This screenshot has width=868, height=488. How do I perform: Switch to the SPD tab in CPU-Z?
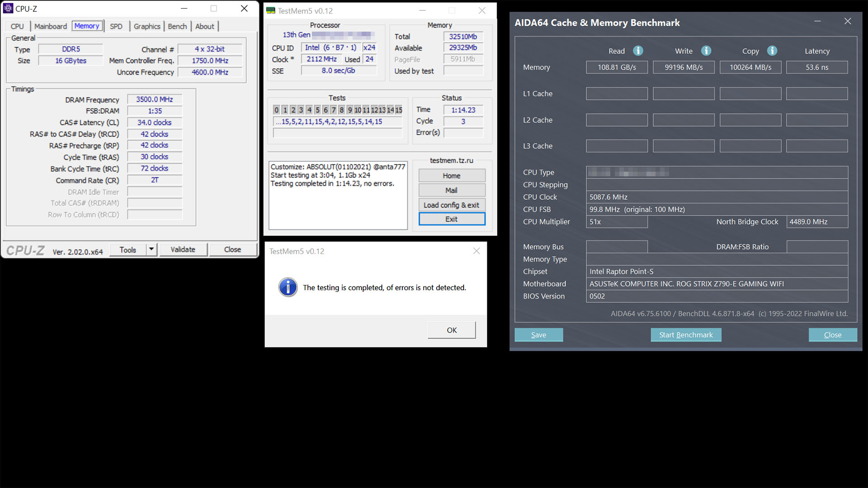[116, 26]
